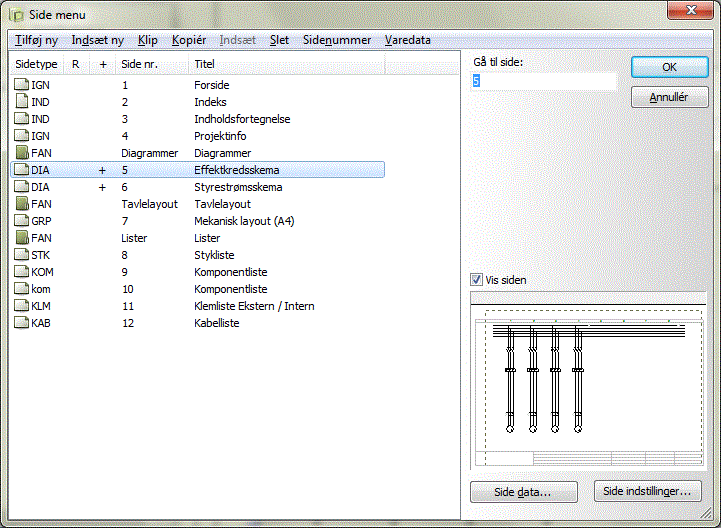Choose Kopiér from the menu bar
Screen dimensions: 721x528
[189, 40]
